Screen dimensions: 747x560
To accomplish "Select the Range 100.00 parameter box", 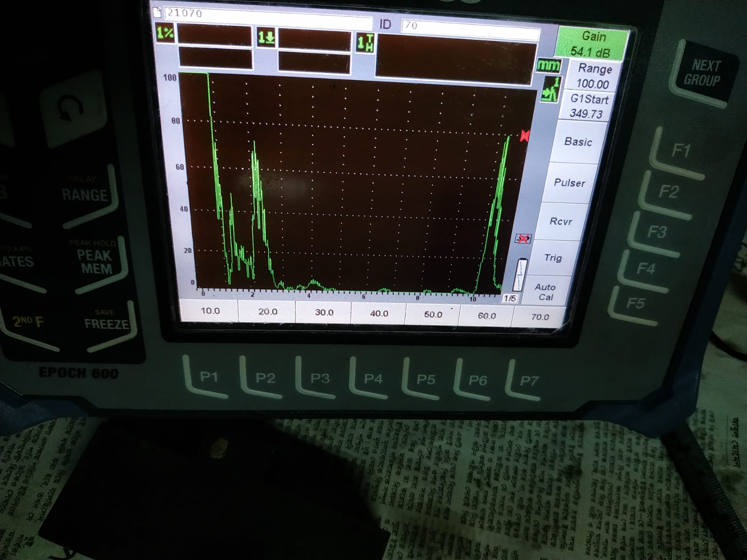I will tap(592, 76).
